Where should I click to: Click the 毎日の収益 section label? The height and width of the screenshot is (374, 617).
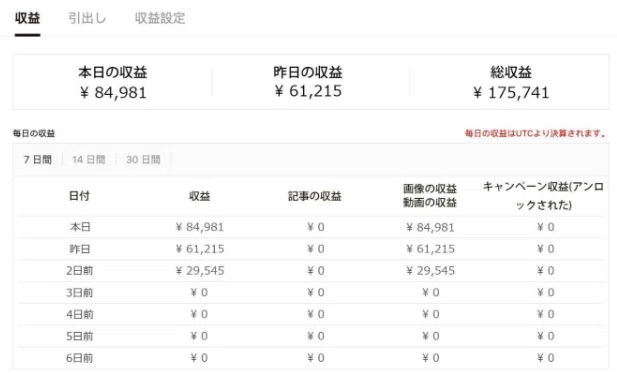[x=34, y=133]
